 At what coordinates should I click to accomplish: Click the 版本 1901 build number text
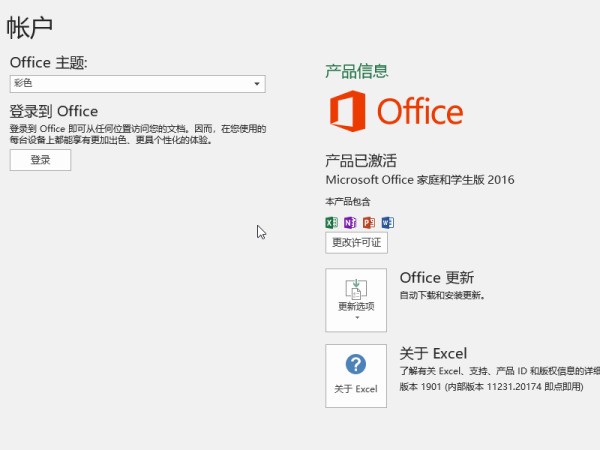[x=491, y=387]
